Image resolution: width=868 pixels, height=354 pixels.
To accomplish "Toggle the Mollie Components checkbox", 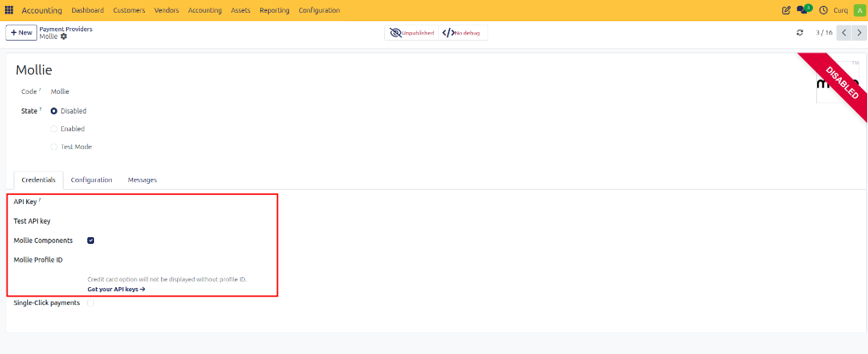I will pyautogui.click(x=91, y=241).
